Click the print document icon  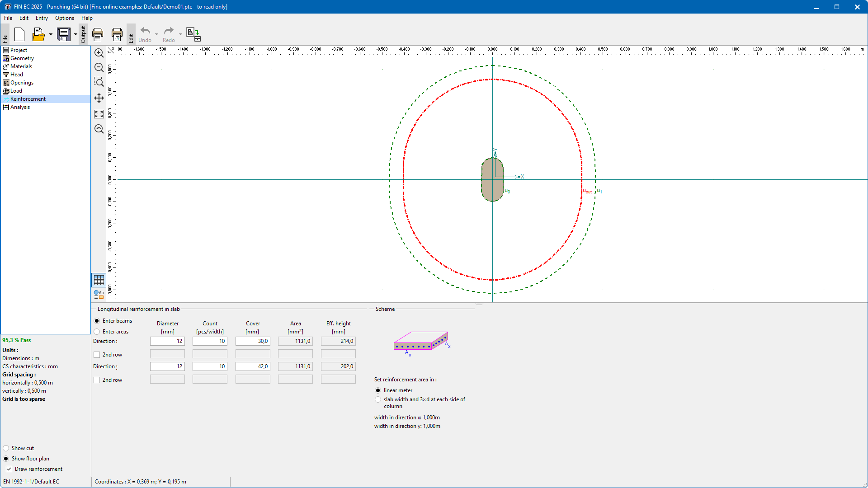click(x=98, y=34)
